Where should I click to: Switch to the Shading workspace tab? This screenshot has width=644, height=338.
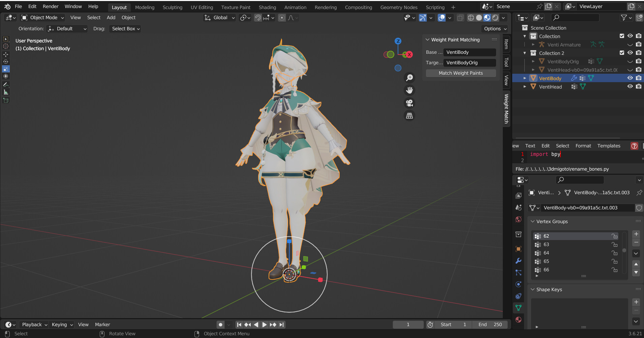pos(267,7)
